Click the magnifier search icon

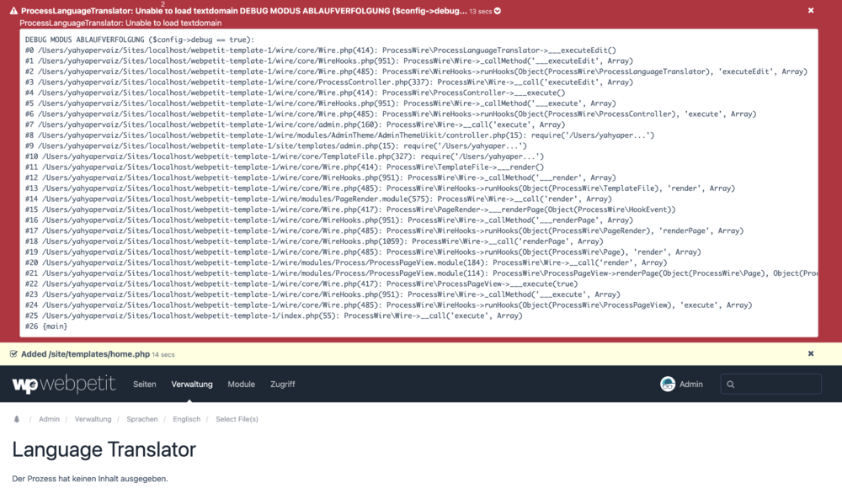[x=731, y=385]
